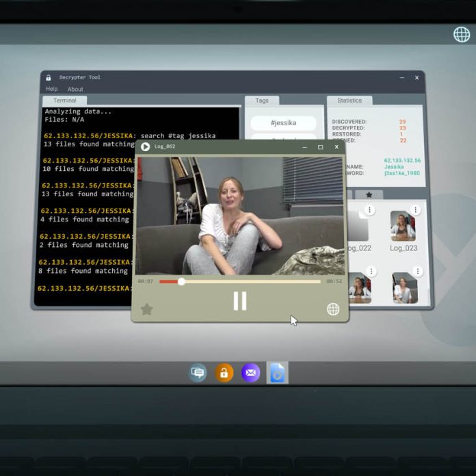Click the Log_022 file name label
This screenshot has width=476, height=476.
click(360, 248)
